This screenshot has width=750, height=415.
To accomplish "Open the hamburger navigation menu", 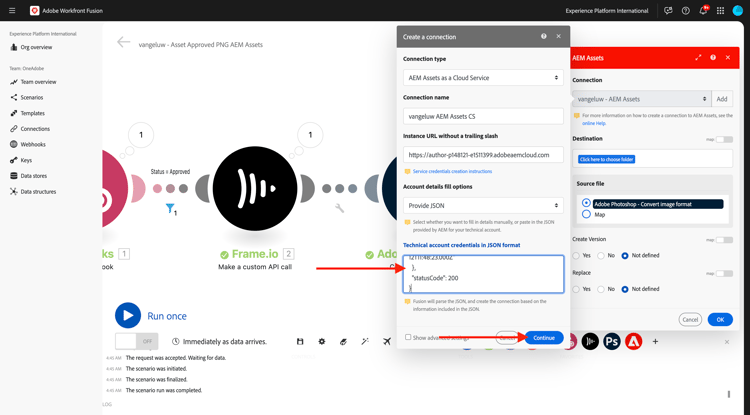I will [12, 11].
